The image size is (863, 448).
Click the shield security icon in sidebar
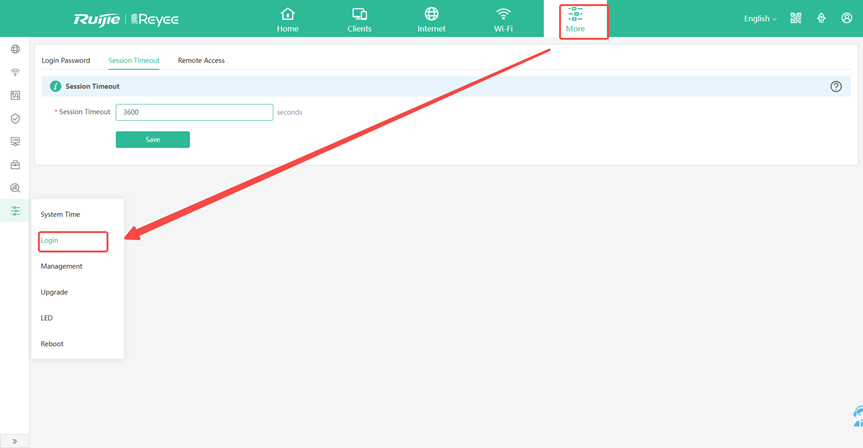point(15,119)
